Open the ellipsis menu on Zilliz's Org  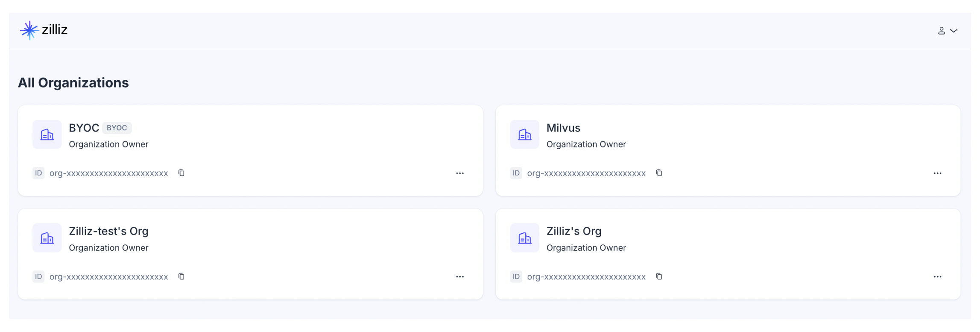click(x=937, y=276)
